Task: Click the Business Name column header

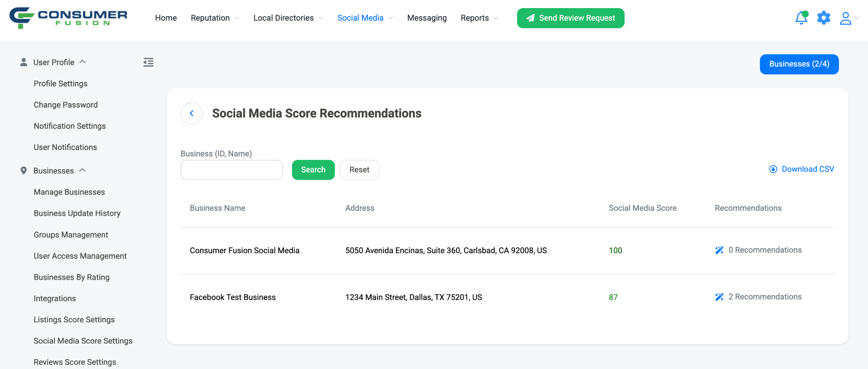Action: pyautogui.click(x=217, y=208)
